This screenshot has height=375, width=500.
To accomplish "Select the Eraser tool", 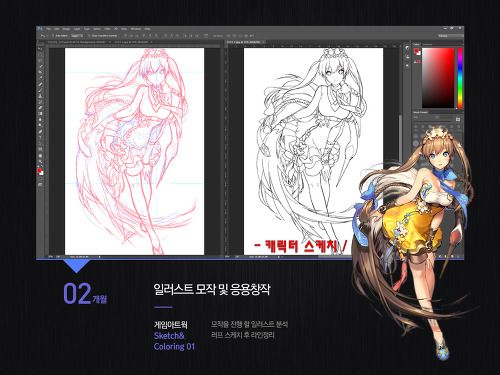I will pos(41,108).
